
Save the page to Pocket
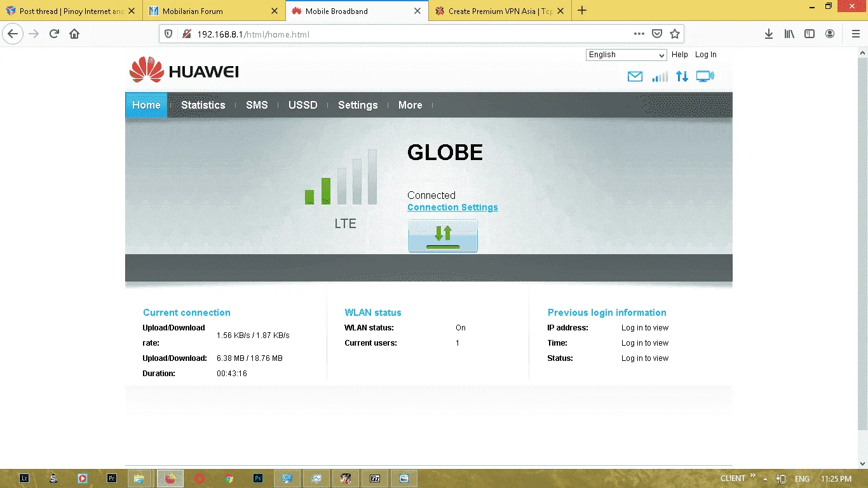658,34
